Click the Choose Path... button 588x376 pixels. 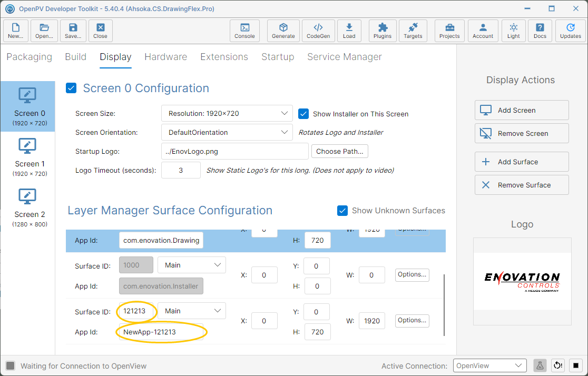pyautogui.click(x=340, y=152)
